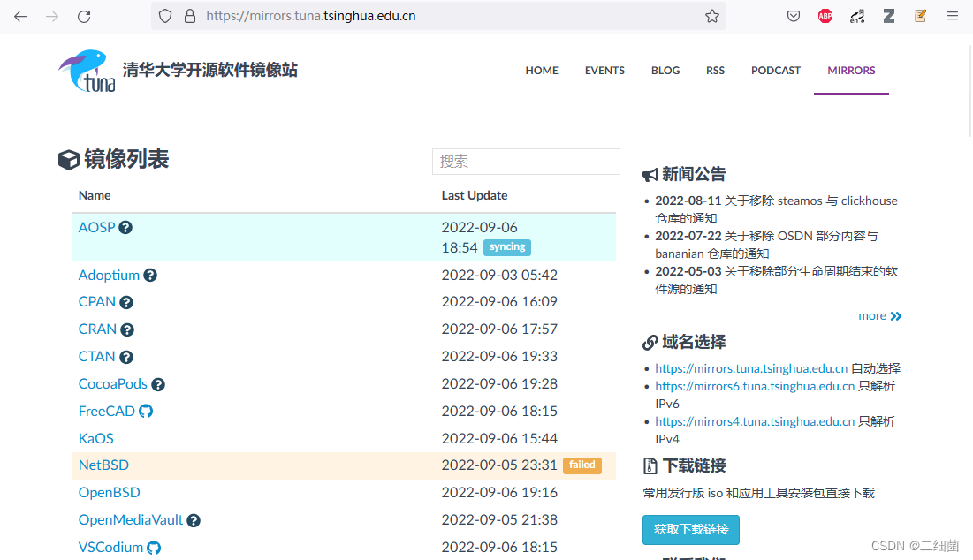Screen dimensions: 973x560
Task: Click the Z extension icon in toolbar
Action: pyautogui.click(x=889, y=16)
